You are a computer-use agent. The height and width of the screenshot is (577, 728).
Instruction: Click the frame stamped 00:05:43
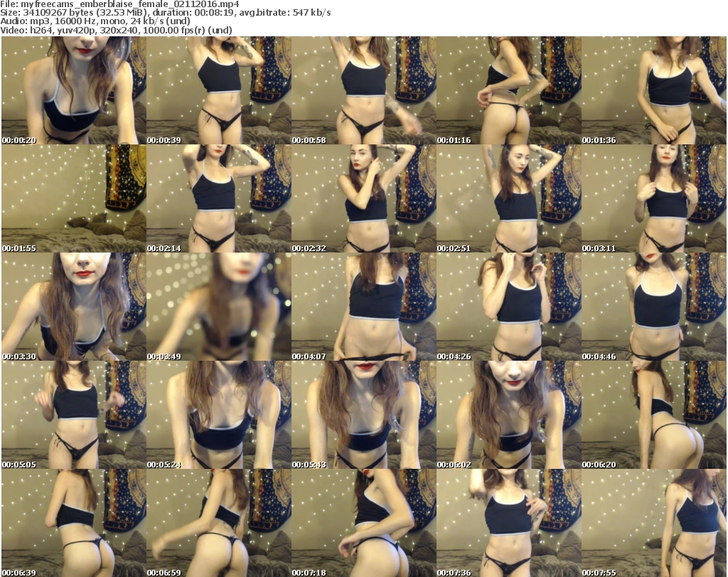(364, 415)
